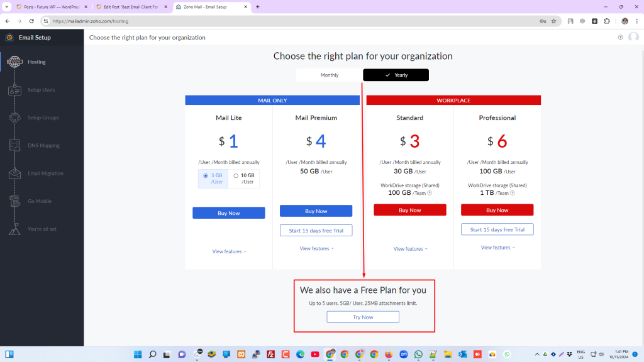The width and height of the screenshot is (644, 362).
Task: Open WhatsApp from the taskbar
Action: [x=418, y=354]
